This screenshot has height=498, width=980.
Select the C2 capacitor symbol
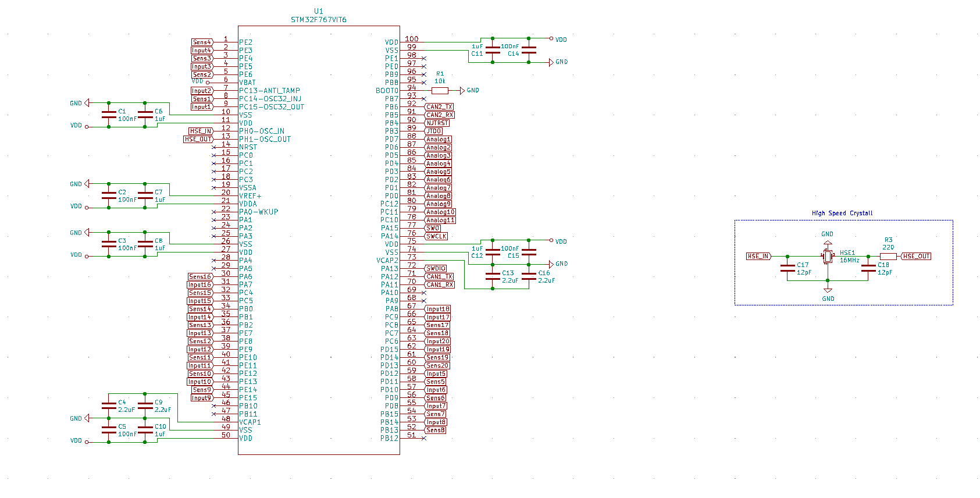109,195
